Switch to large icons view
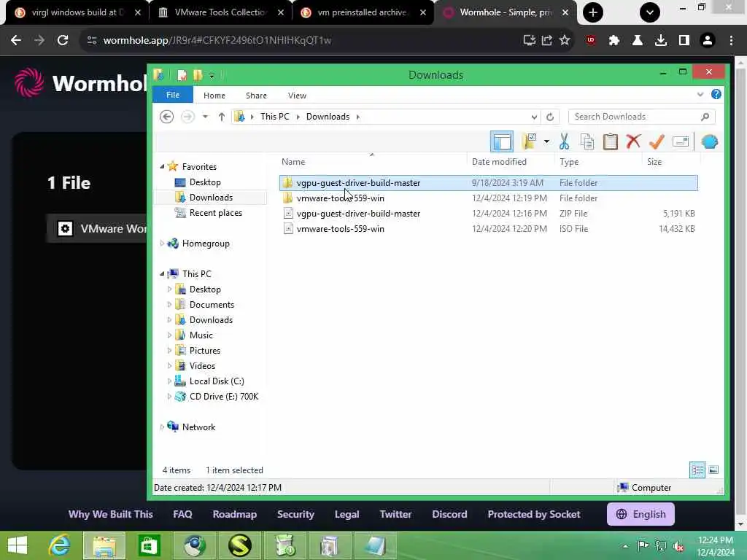 coord(713,470)
